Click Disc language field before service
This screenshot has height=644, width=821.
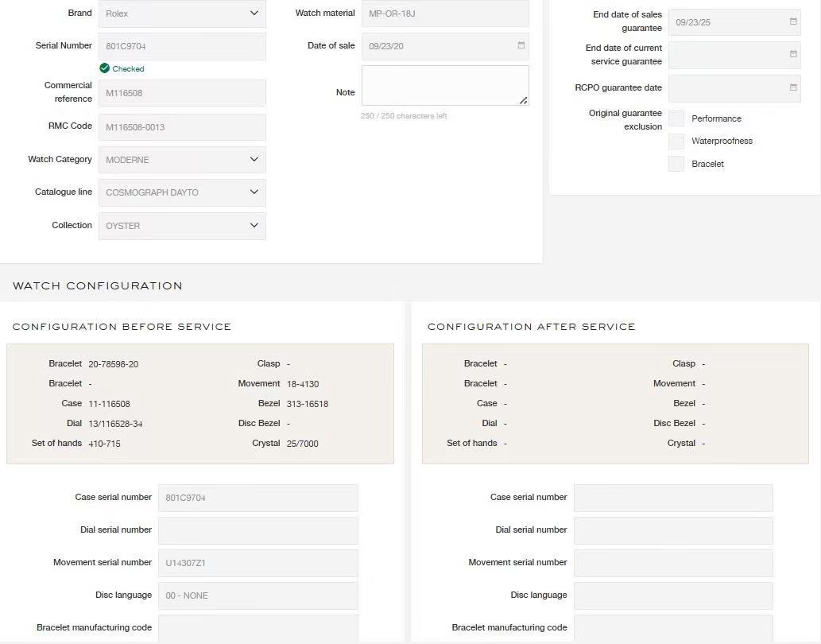click(258, 596)
